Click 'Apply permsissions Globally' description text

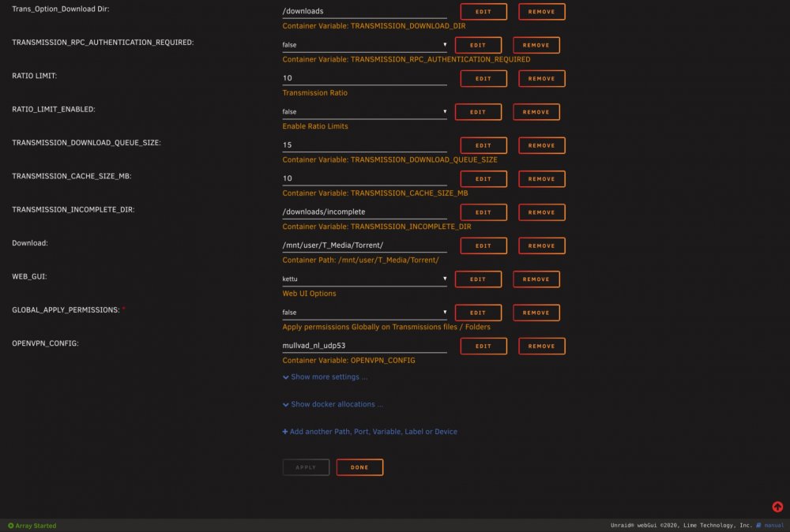click(x=386, y=327)
